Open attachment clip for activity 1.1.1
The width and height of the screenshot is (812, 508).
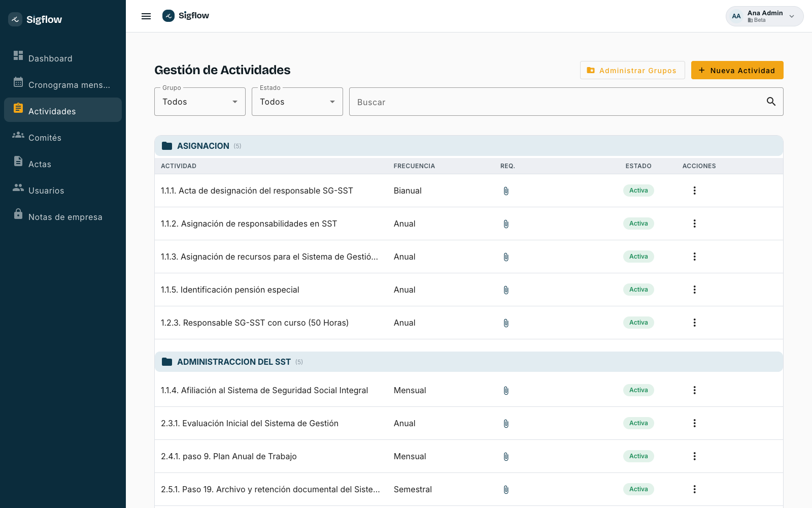coord(506,191)
